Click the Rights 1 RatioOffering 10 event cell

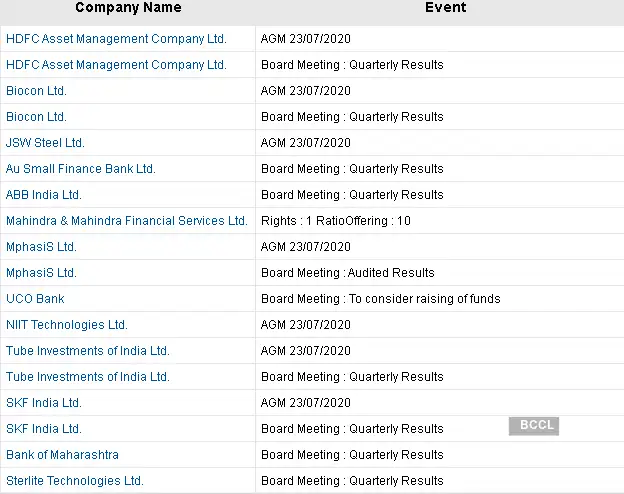pos(336,221)
